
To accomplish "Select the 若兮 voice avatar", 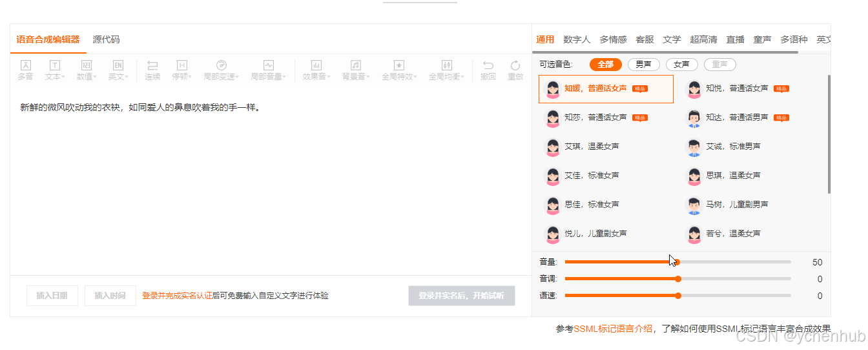I will pos(694,234).
